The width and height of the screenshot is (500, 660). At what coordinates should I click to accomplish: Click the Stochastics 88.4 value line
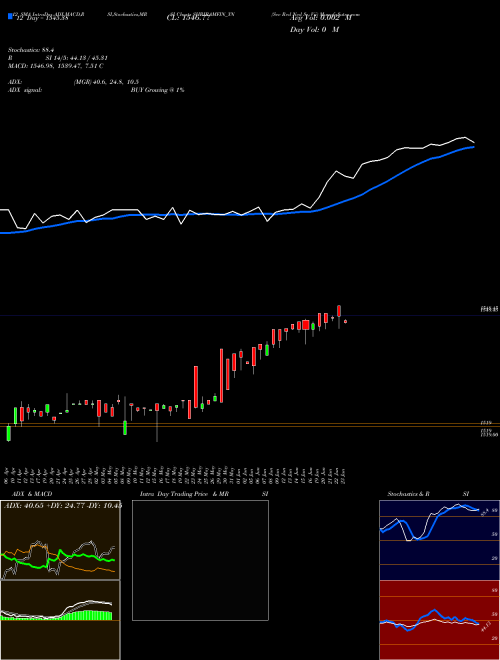click(33, 50)
